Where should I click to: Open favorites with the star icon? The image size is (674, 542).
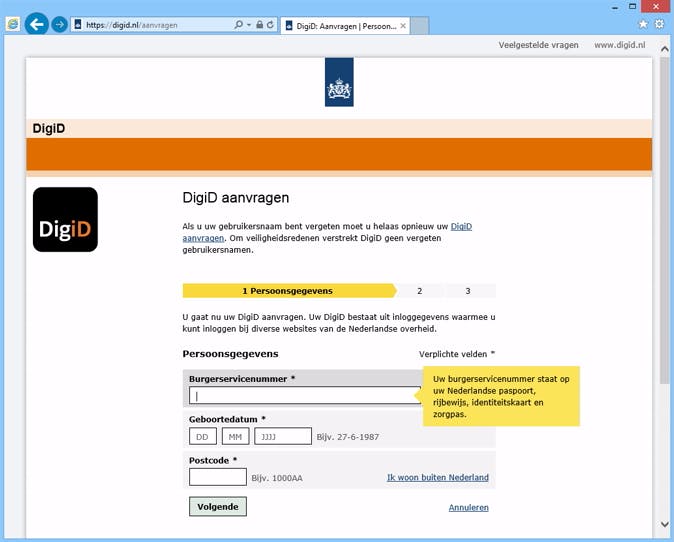click(643, 24)
